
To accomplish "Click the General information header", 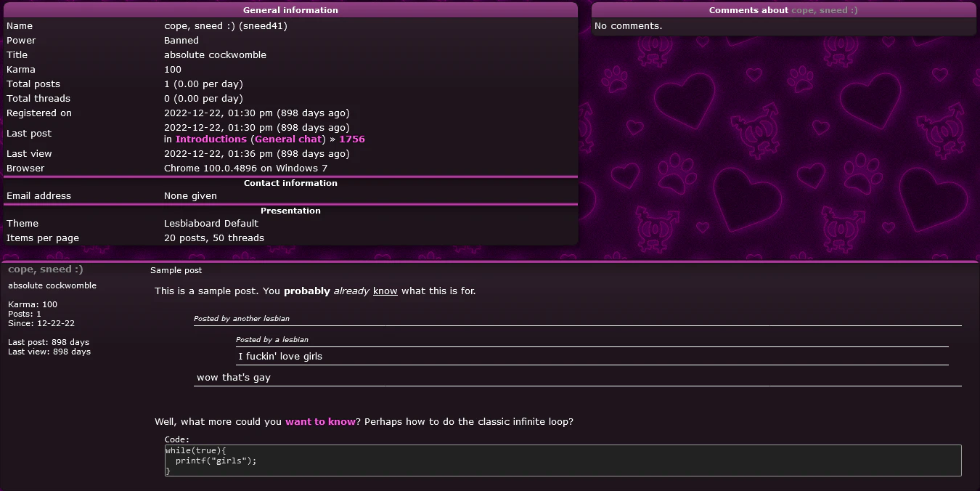I will 290,10.
